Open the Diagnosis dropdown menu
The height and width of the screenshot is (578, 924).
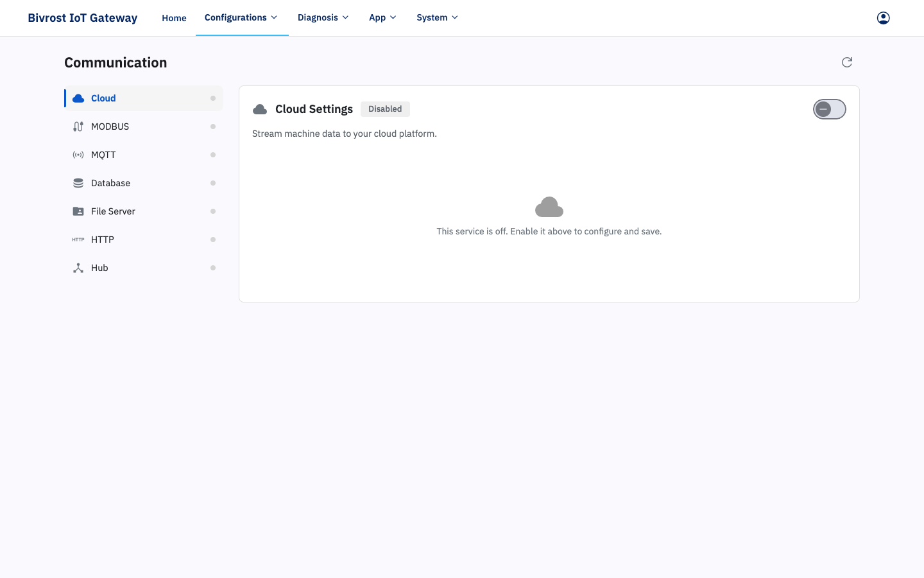pos(323,17)
